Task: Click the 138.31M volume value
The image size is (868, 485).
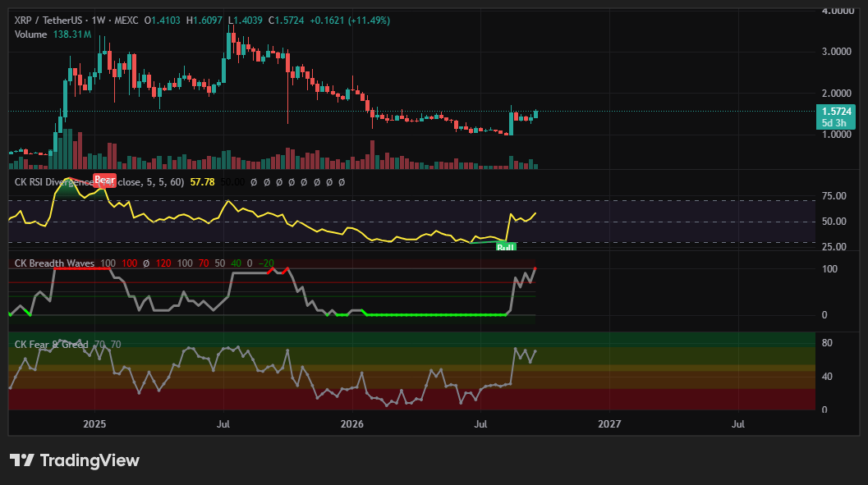Action: tap(72, 34)
